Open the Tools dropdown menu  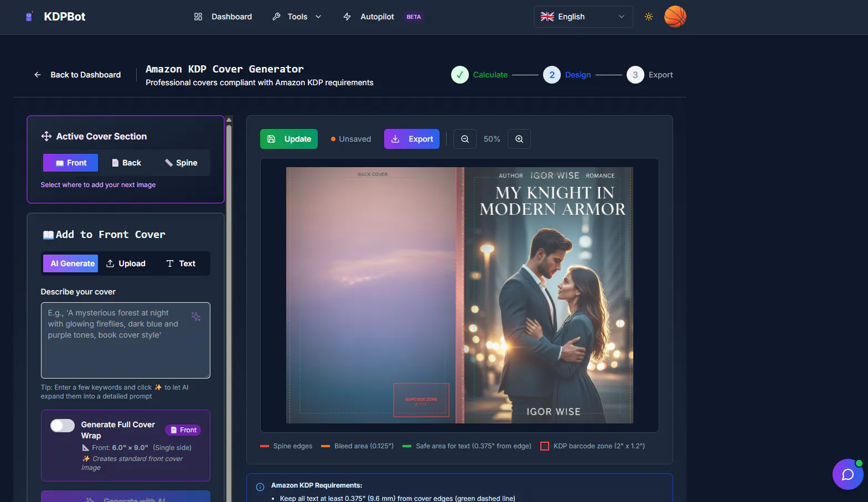[297, 17]
